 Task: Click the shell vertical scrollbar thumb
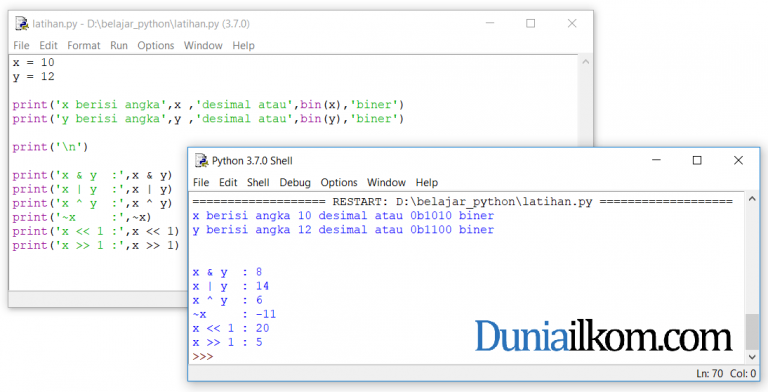[x=752, y=332]
